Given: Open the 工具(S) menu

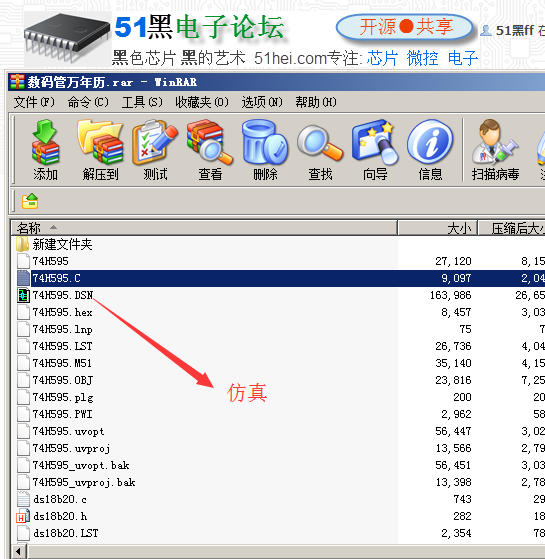Looking at the screenshot, I should (142, 102).
